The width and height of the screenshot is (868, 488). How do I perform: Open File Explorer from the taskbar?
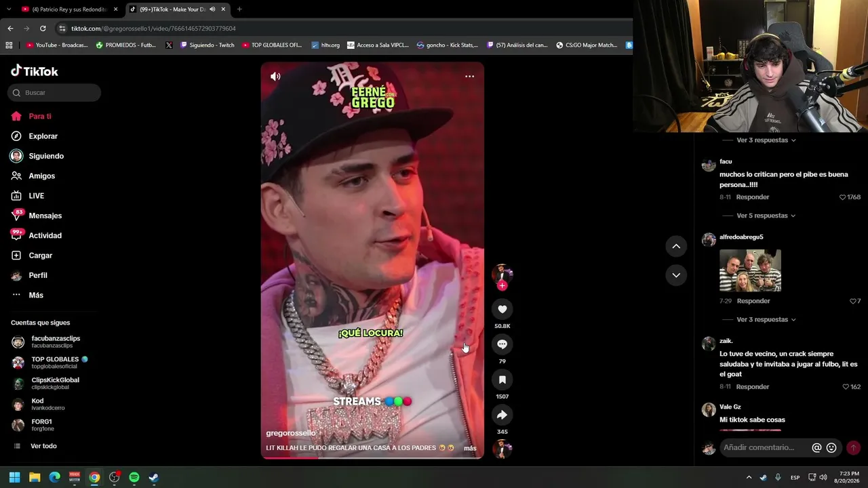tap(35, 477)
